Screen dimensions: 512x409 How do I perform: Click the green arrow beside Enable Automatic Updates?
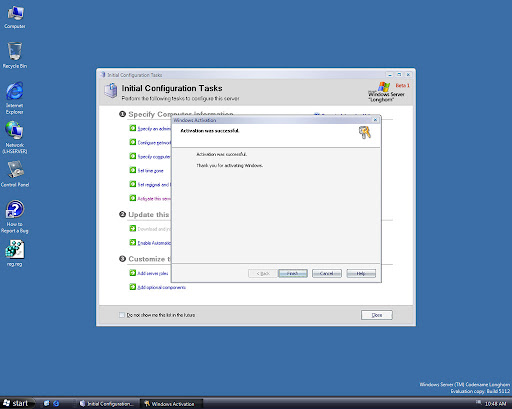(x=133, y=242)
